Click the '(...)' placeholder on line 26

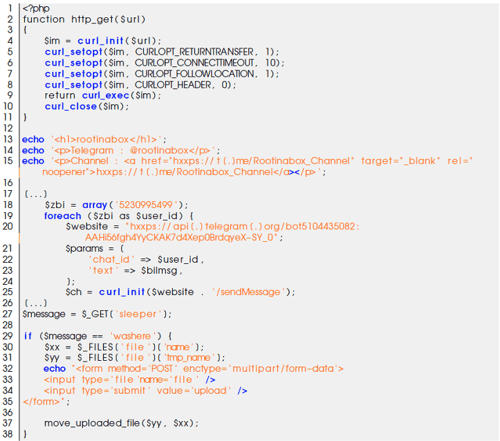coord(36,303)
